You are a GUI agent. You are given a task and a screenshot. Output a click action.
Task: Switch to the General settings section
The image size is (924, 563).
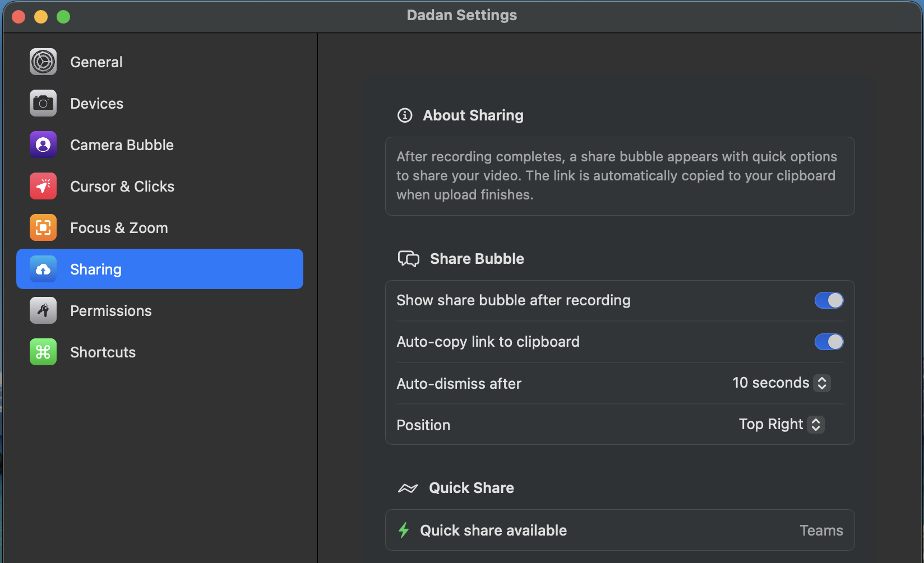[x=96, y=62]
